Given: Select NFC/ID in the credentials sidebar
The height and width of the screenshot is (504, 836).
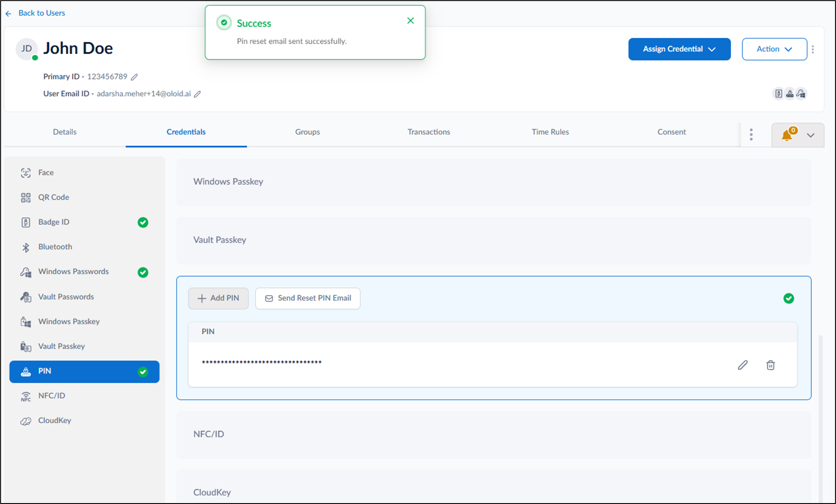Looking at the screenshot, I should pos(84,396).
